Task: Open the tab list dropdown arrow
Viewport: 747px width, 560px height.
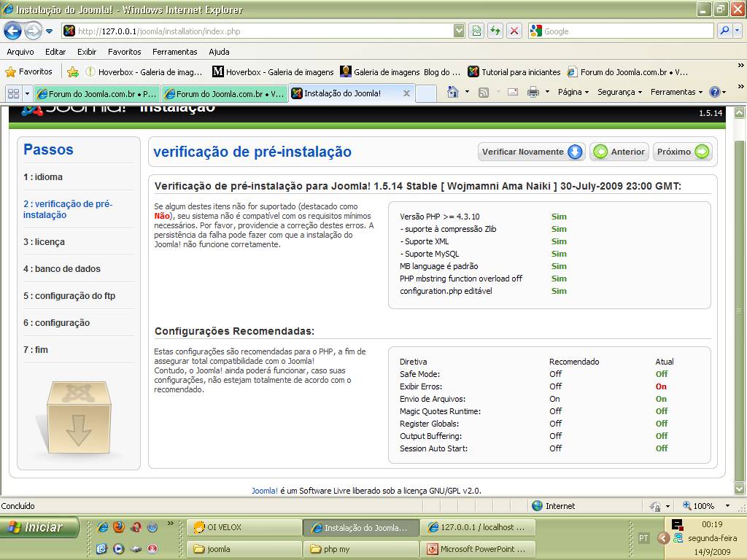Action: 27,94
